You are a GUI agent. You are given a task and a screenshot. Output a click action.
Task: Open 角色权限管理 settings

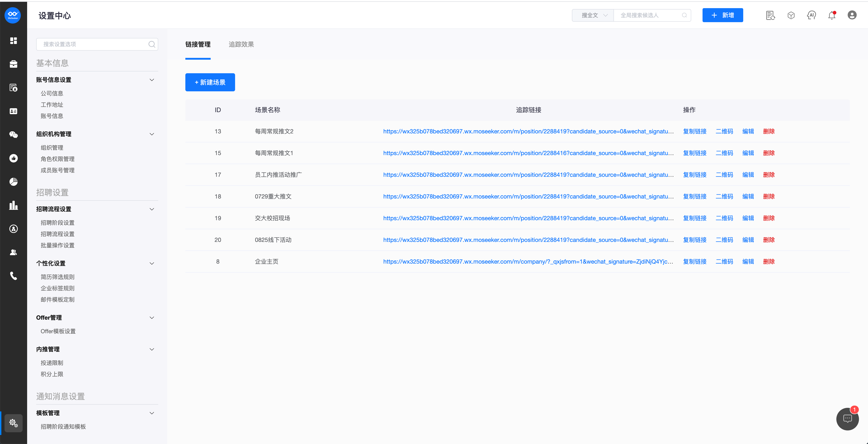click(x=58, y=159)
